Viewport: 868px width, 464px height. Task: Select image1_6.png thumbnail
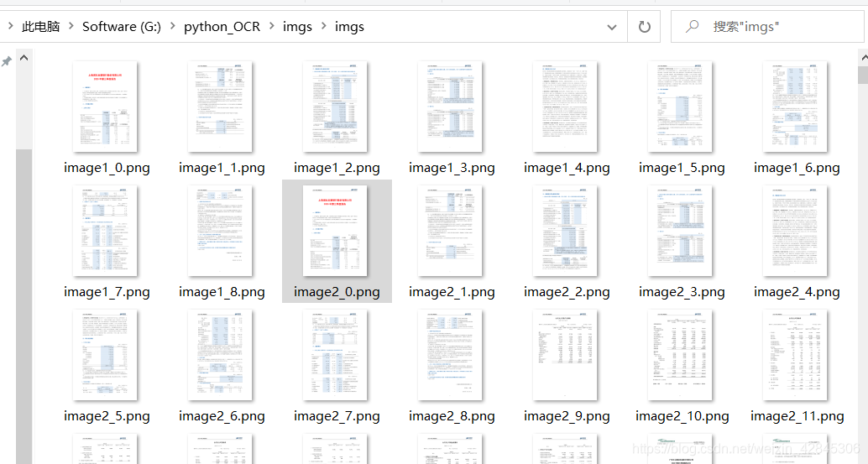[x=795, y=107]
